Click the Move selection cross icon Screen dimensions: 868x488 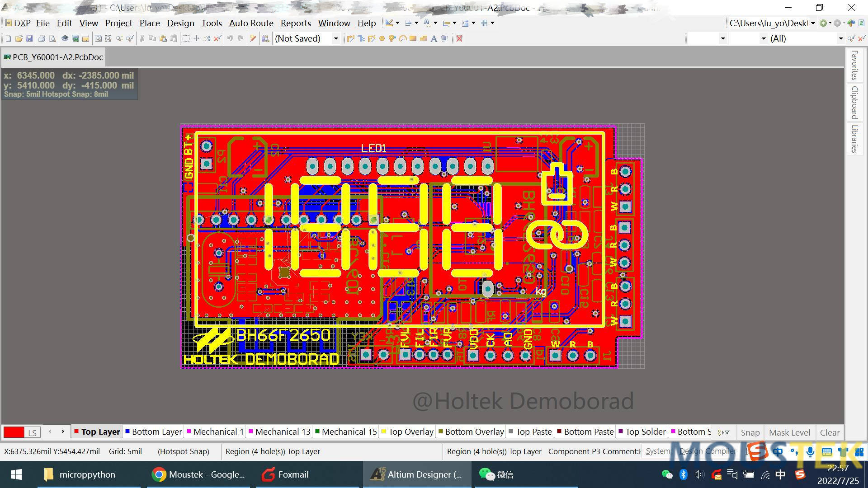196,38
